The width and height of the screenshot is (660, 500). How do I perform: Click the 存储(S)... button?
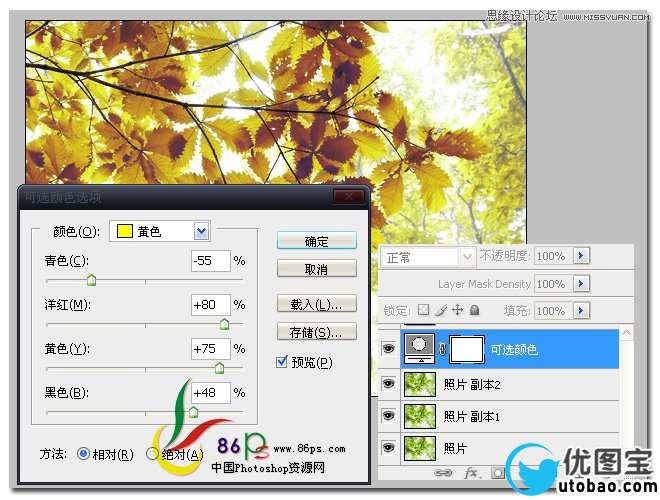(317, 332)
